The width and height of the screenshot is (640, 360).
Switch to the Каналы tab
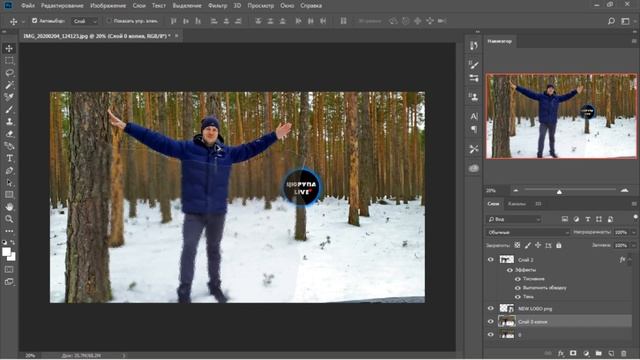pyautogui.click(x=517, y=204)
